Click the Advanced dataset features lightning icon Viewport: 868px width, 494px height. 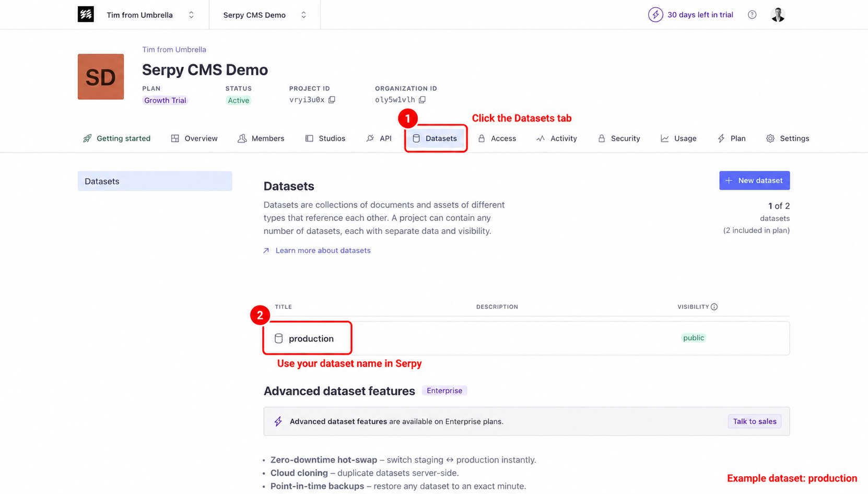point(278,421)
